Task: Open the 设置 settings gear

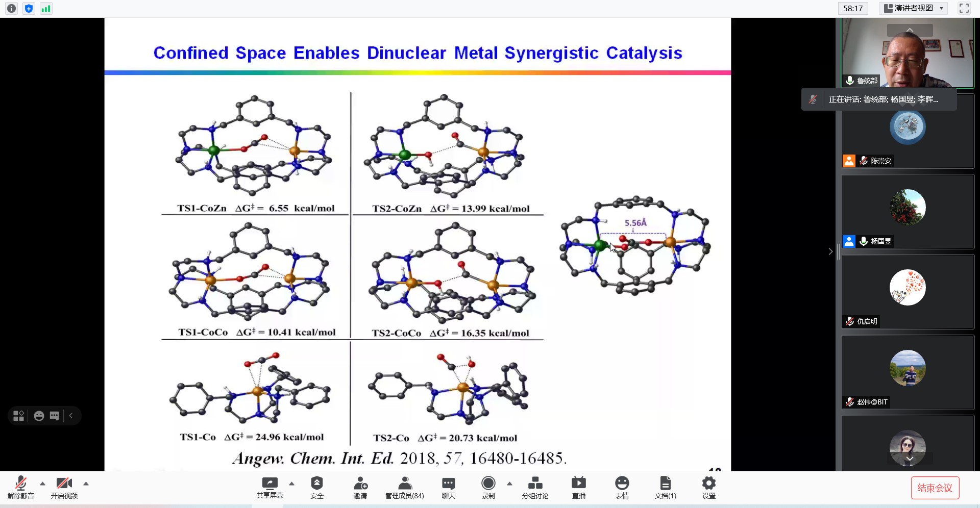Action: pos(708,487)
